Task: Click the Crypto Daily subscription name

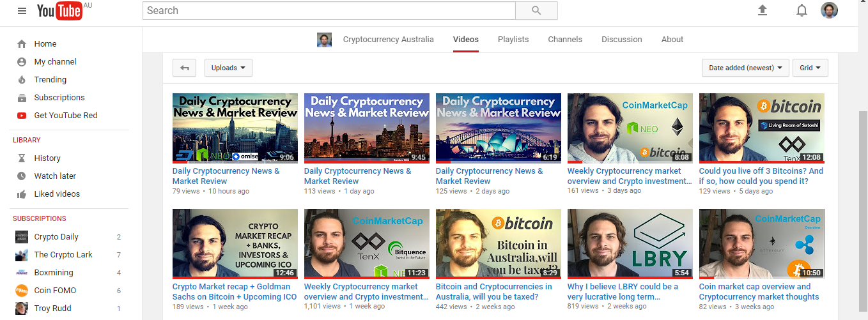Action: 56,237
